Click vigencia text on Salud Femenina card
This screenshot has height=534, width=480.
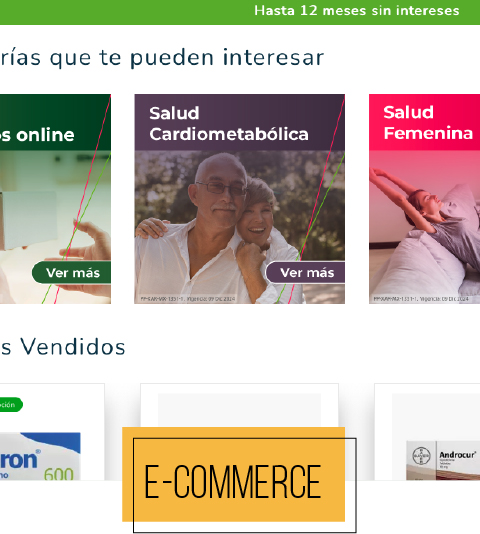click(x=421, y=299)
